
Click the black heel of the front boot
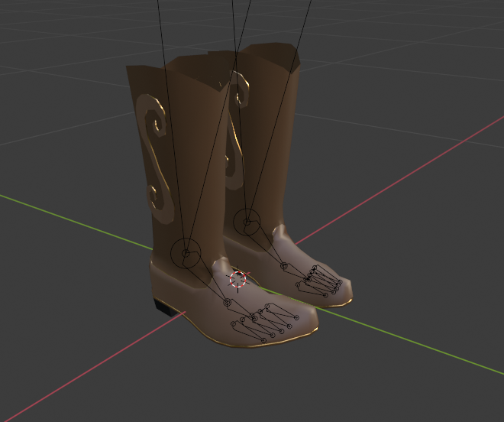165,307
